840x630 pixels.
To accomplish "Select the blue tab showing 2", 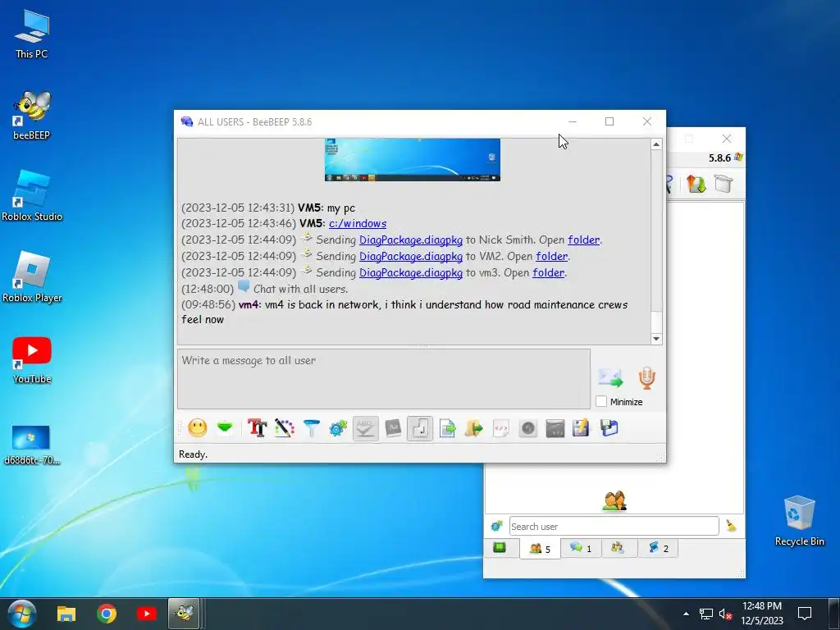I will point(658,548).
